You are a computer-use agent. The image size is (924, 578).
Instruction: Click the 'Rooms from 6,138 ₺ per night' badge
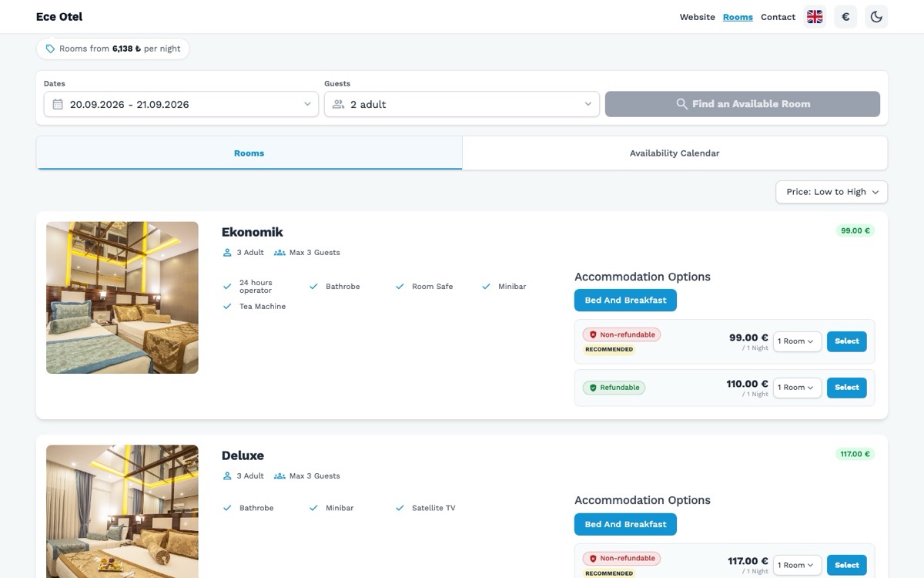coord(112,49)
